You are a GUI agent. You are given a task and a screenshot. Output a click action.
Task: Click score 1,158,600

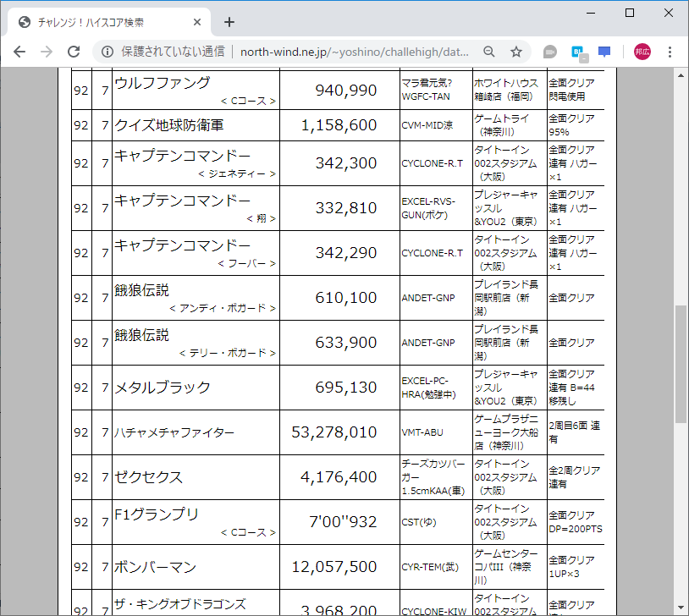339,125
